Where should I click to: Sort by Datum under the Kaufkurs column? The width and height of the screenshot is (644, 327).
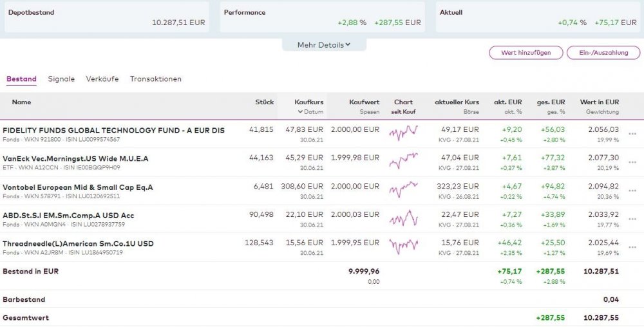[310, 112]
